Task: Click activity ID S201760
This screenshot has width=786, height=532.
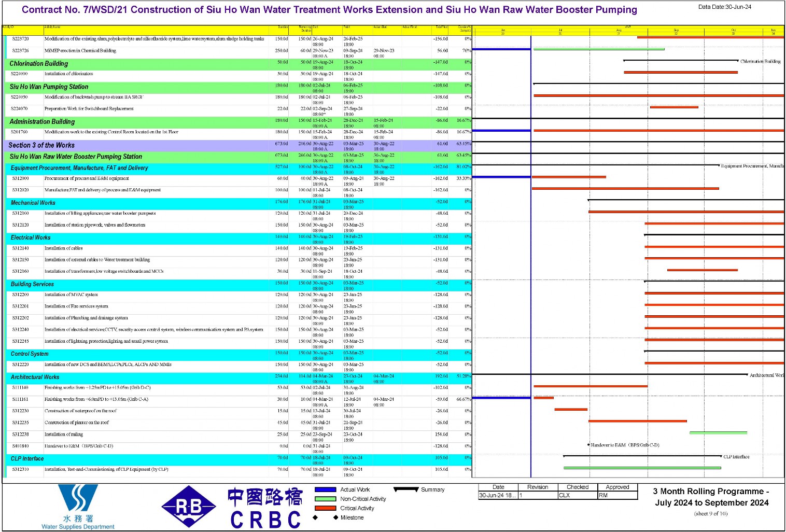Action: [20, 132]
